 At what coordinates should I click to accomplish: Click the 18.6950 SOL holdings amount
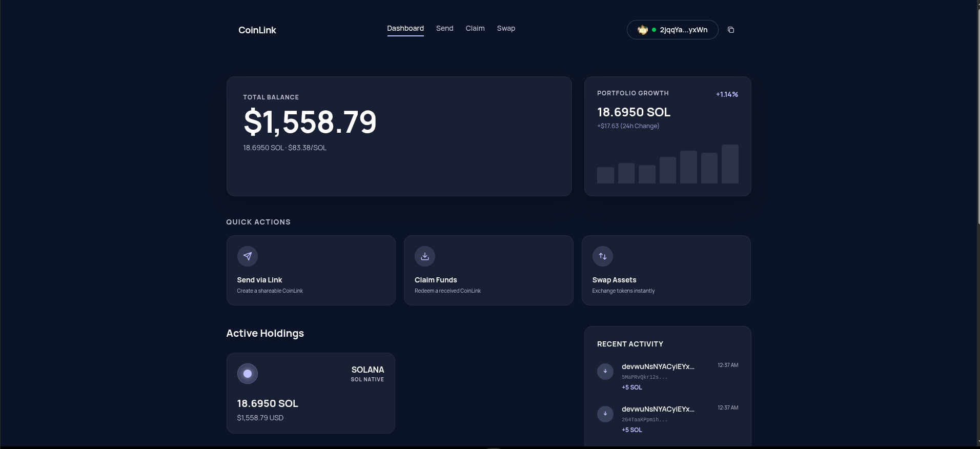[268, 403]
